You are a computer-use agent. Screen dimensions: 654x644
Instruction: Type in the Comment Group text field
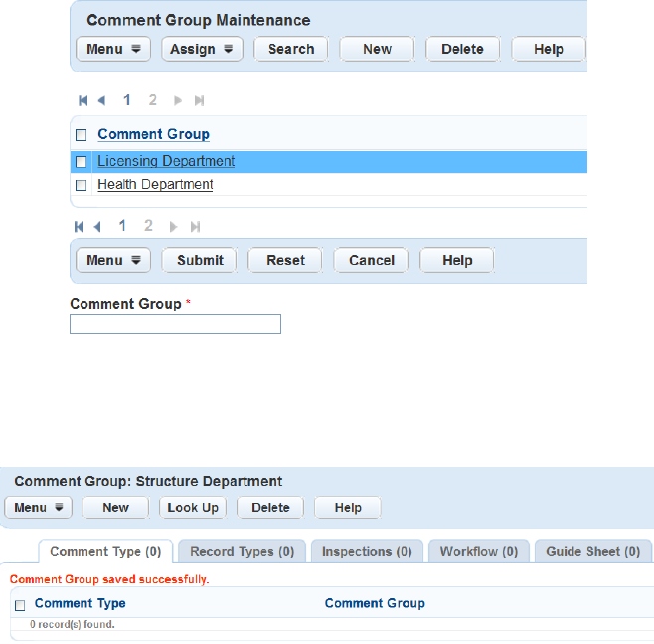[x=175, y=324]
